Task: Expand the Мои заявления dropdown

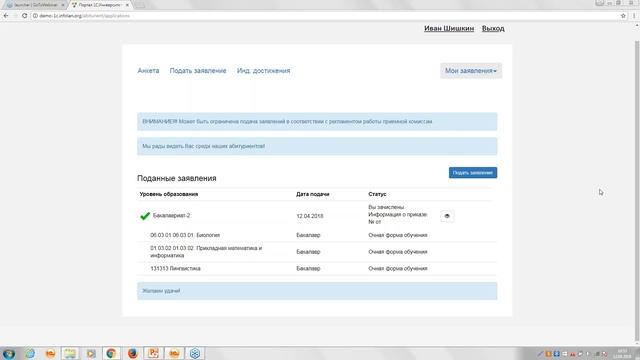Action: click(471, 71)
